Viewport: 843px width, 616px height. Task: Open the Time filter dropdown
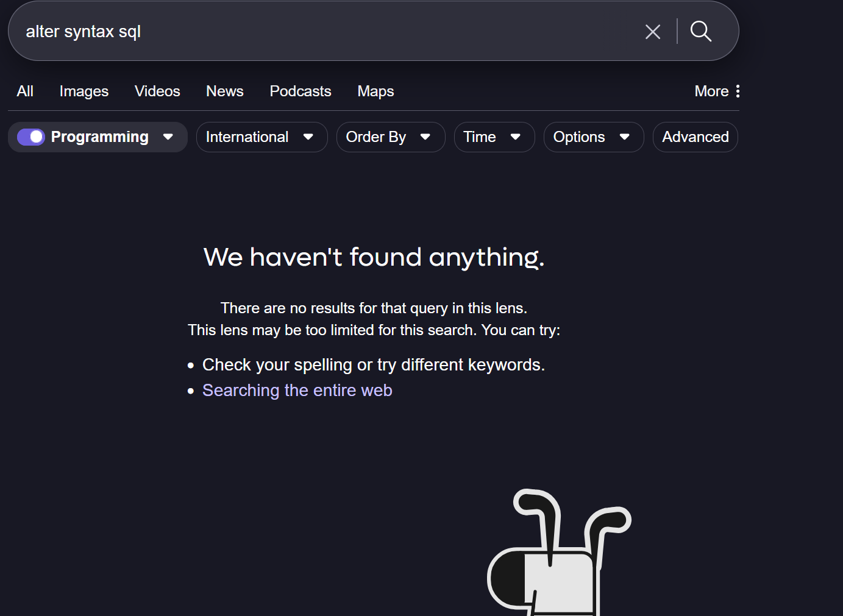pyautogui.click(x=494, y=137)
